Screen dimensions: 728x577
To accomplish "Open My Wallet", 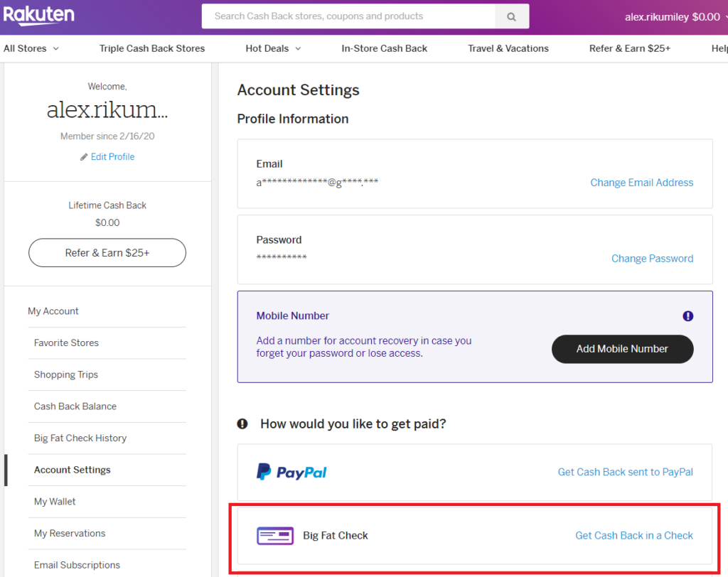I will (x=55, y=502).
